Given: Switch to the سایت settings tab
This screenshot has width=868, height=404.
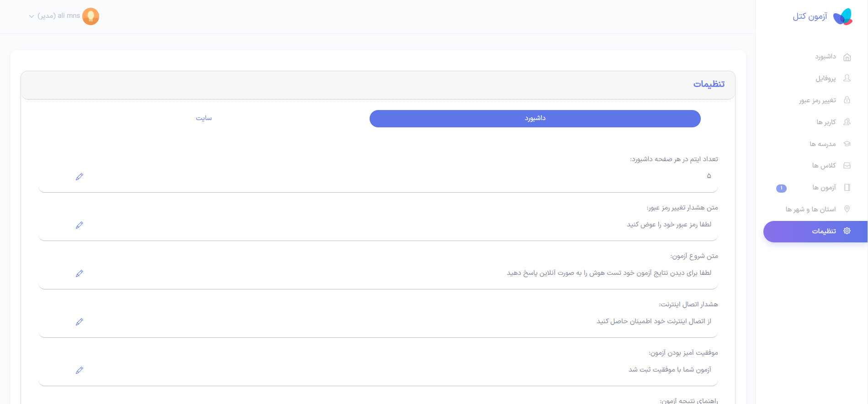Looking at the screenshot, I should [x=204, y=118].
